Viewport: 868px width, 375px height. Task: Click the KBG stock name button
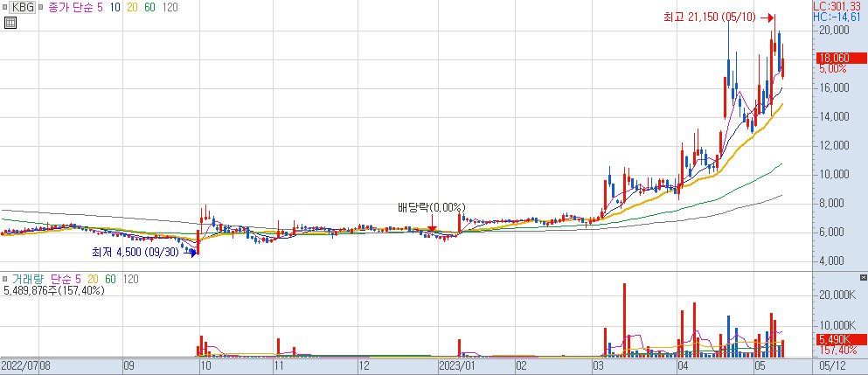point(24,8)
